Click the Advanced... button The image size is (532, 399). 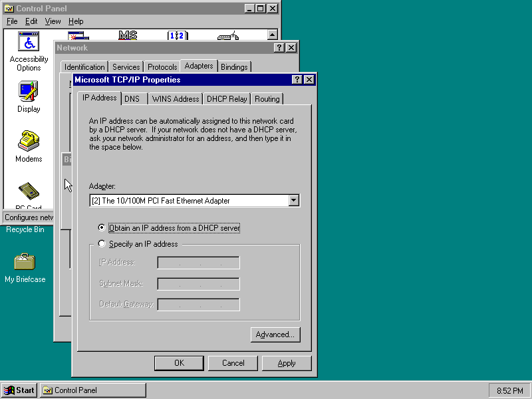[x=275, y=334]
